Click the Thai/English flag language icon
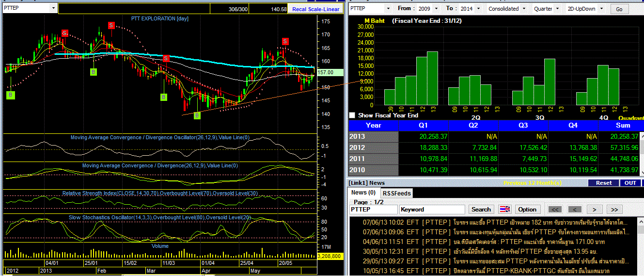Viewport: 644px width, 276px height. pyautogui.click(x=504, y=210)
